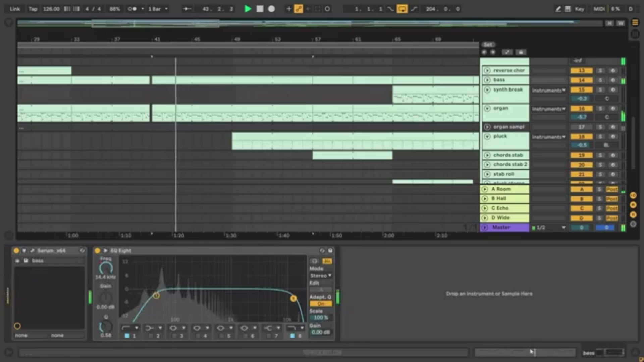Click the EQ Scale 100 % slider
This screenshot has width=644, height=362.
click(321, 318)
